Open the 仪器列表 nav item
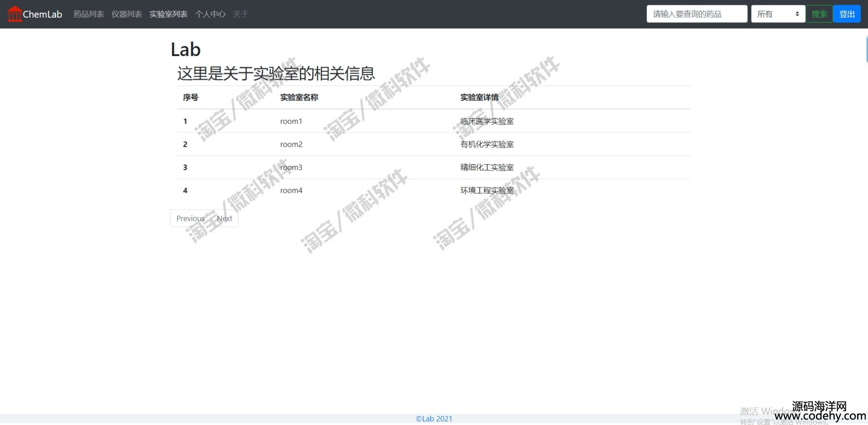This screenshot has height=425, width=868. point(126,14)
